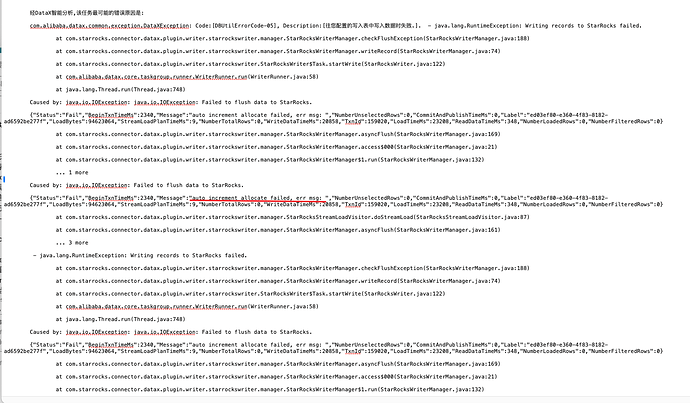Click the asyncFlush StarRocksWriterManager.java:161 stack line
The width and height of the screenshot is (690, 403).
click(x=278, y=230)
